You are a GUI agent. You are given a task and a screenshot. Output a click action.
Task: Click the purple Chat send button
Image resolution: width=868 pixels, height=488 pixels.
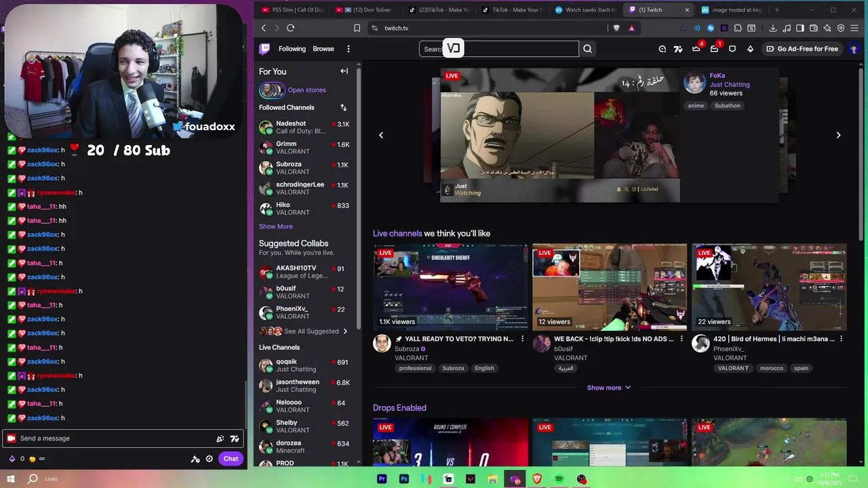(231, 459)
